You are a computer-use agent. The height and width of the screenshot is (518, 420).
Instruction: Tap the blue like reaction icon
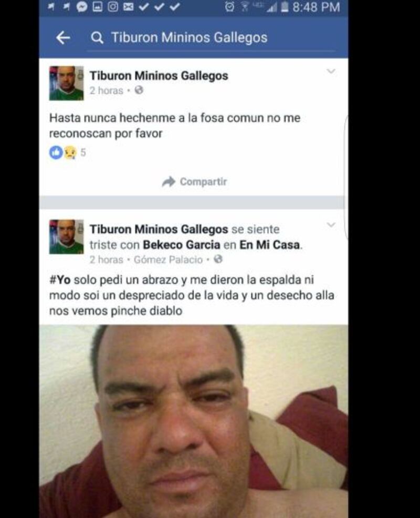pos(56,152)
